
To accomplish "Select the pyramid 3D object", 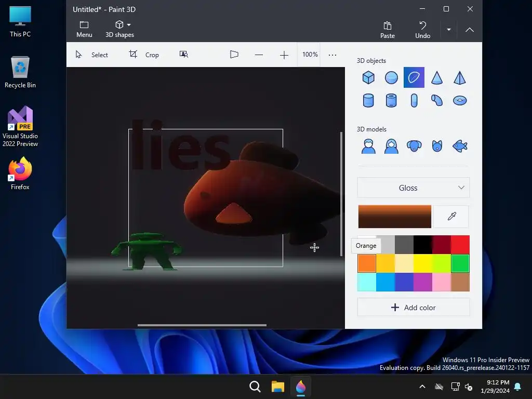I will [x=460, y=78].
